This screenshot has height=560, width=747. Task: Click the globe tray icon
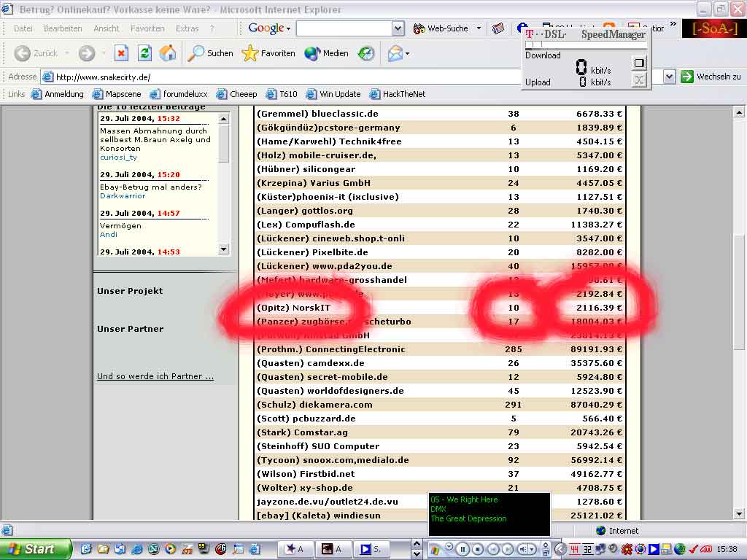tap(679, 550)
